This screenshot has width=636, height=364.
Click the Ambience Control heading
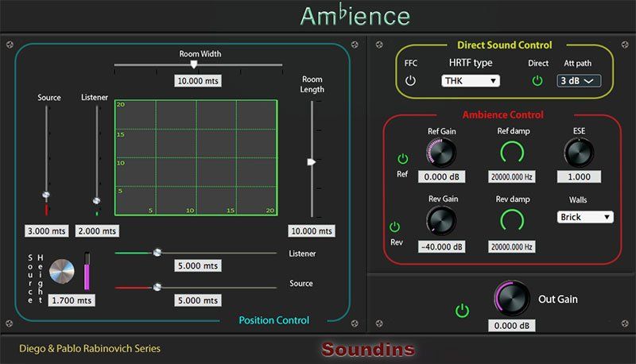[503, 114]
